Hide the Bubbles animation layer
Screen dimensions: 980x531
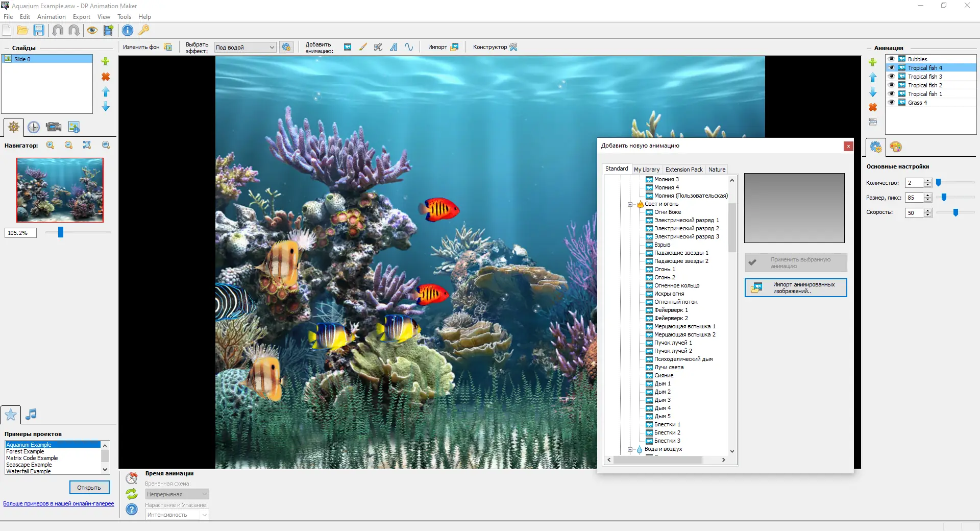(x=891, y=59)
